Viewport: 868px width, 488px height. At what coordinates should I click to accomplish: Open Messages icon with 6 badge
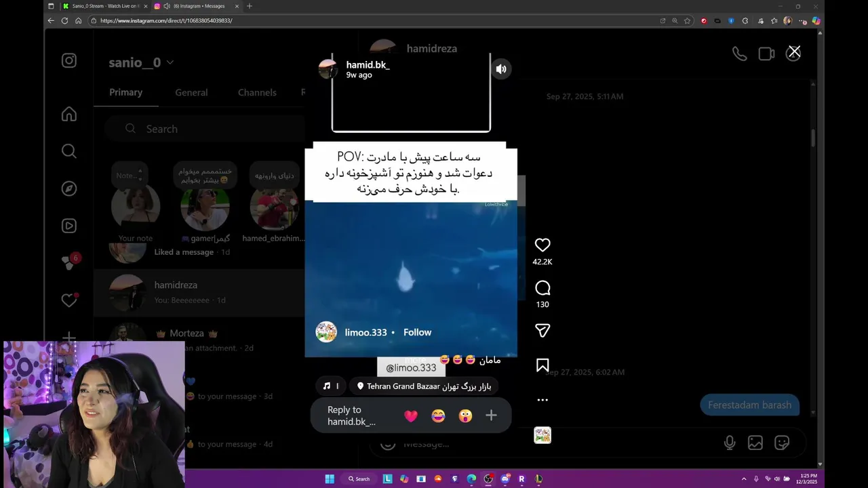(x=69, y=262)
